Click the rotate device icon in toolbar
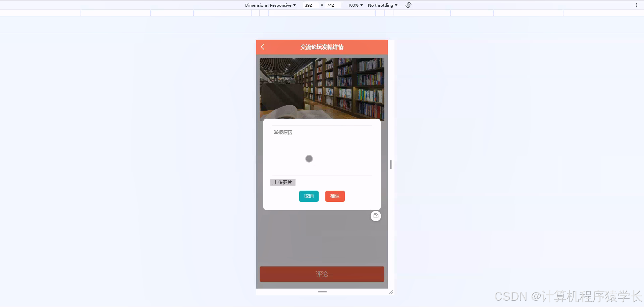644x307 pixels. 408,5
